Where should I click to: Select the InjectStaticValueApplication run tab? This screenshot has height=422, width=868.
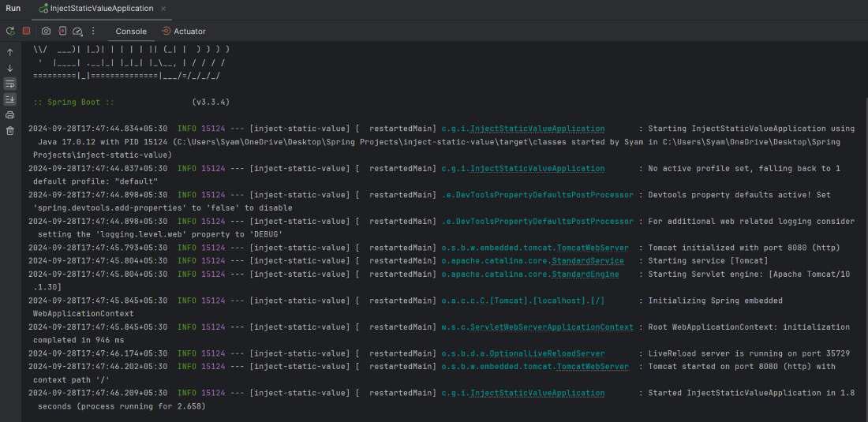tap(101, 9)
